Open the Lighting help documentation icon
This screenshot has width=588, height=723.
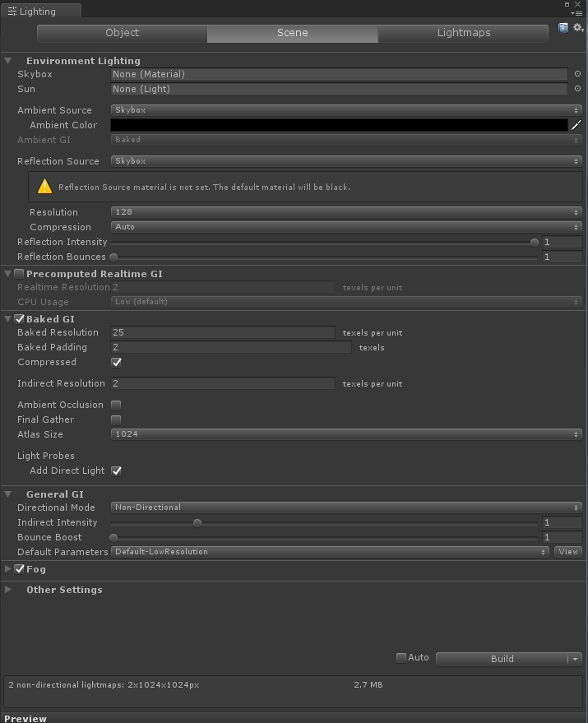click(563, 28)
